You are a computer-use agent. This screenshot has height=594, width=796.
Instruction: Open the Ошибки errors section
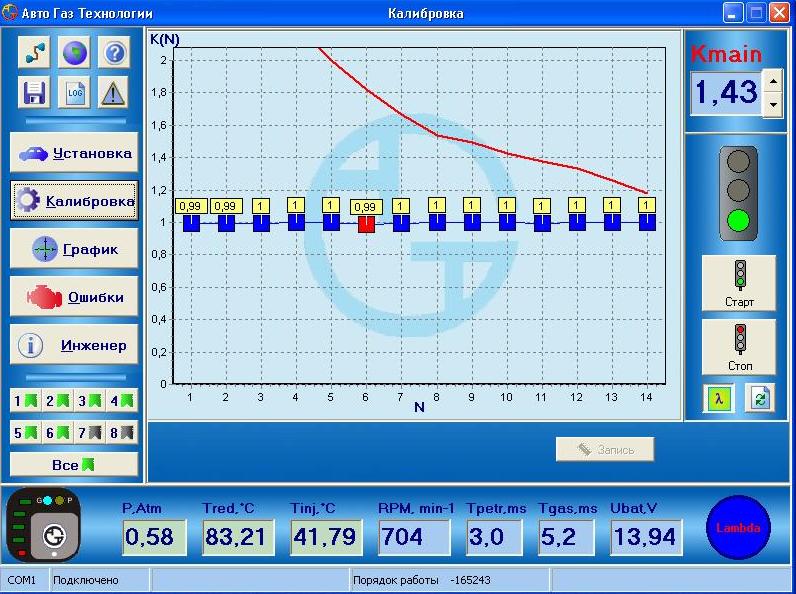[x=75, y=297]
